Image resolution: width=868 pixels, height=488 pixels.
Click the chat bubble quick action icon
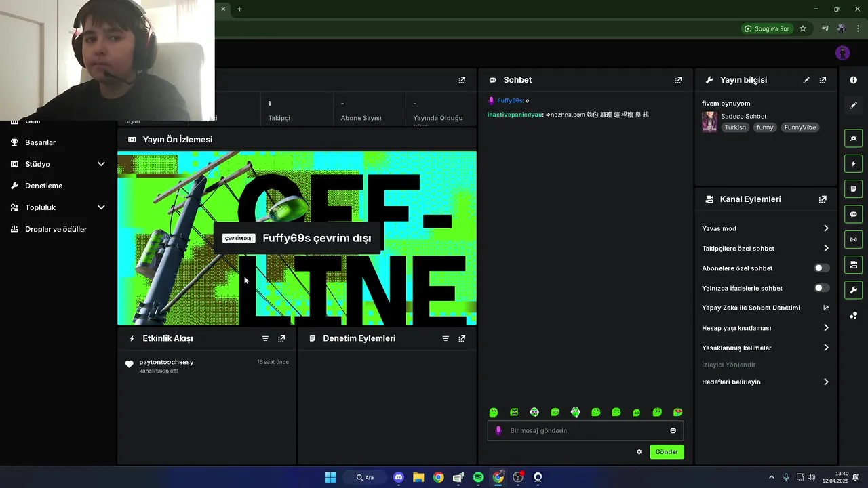(854, 214)
